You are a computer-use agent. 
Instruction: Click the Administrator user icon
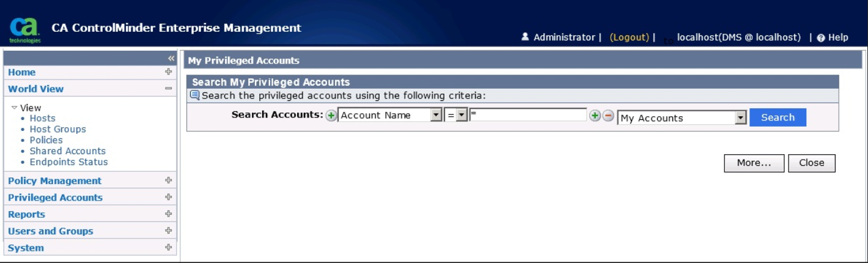pyautogui.click(x=525, y=37)
